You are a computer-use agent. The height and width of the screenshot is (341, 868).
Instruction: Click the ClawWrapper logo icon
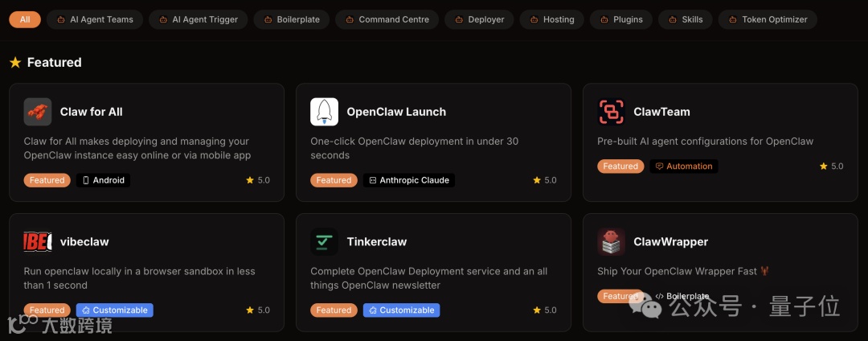click(x=611, y=242)
